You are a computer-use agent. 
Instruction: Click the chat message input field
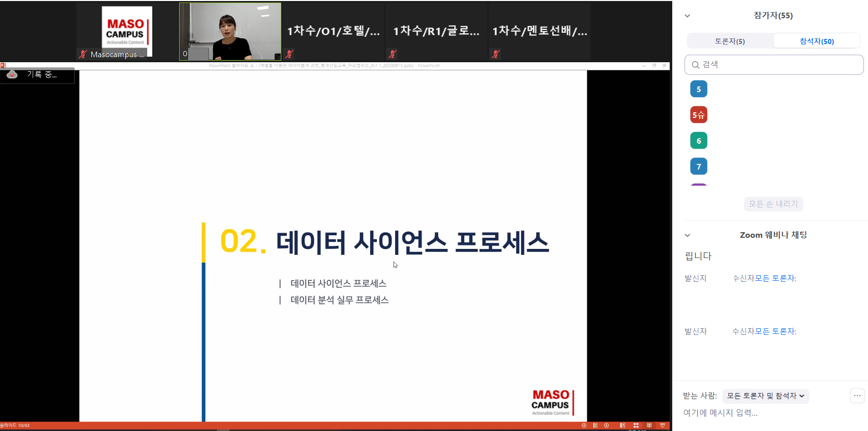[x=759, y=413]
